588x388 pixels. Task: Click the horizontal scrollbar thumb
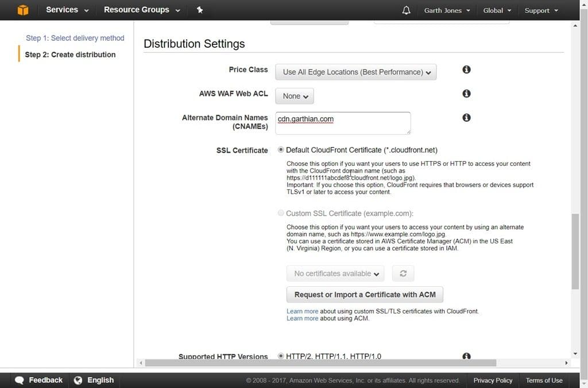click(x=320, y=363)
